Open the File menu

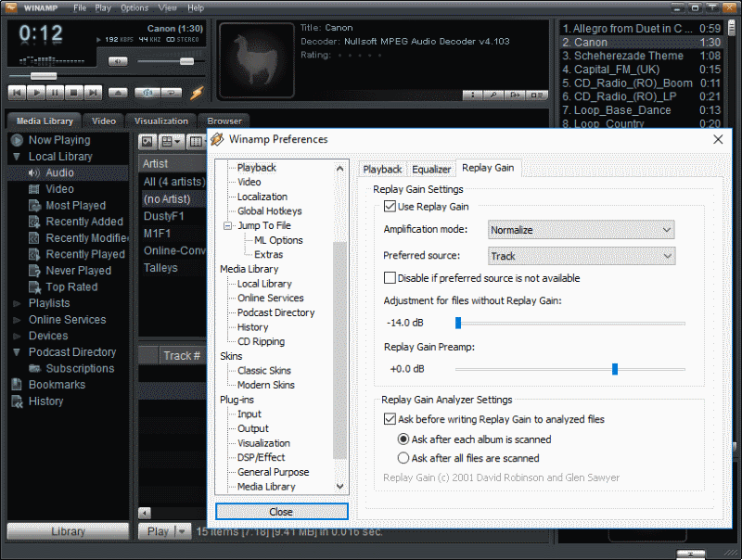[x=80, y=7]
